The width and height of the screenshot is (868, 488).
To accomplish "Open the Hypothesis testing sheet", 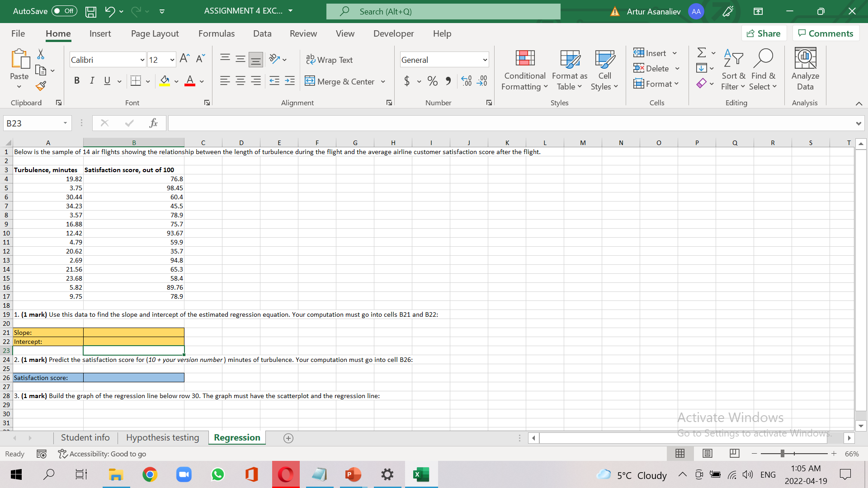I will [162, 437].
